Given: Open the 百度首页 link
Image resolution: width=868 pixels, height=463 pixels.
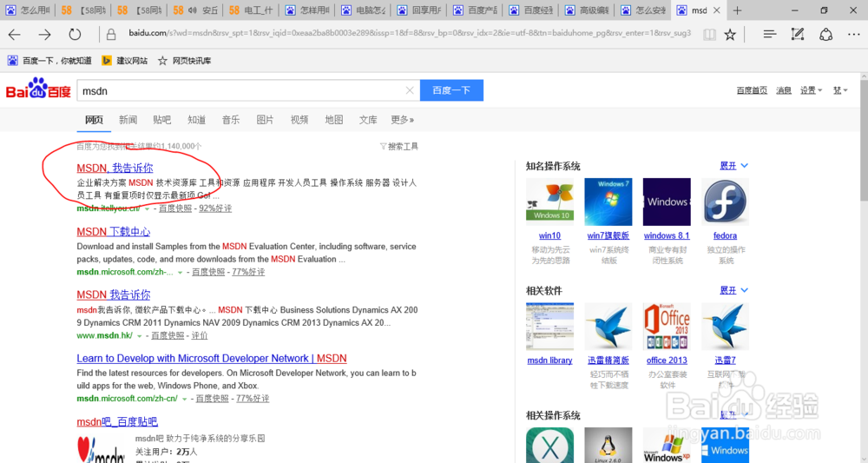Looking at the screenshot, I should point(752,90).
